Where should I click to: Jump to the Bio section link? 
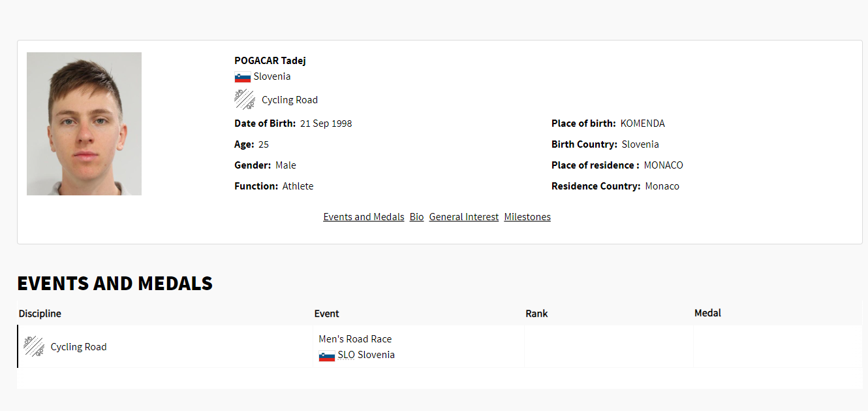click(416, 217)
